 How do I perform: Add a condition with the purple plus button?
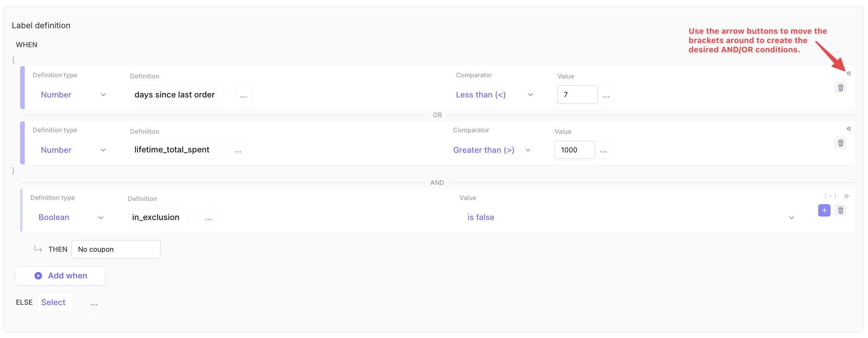click(x=824, y=210)
